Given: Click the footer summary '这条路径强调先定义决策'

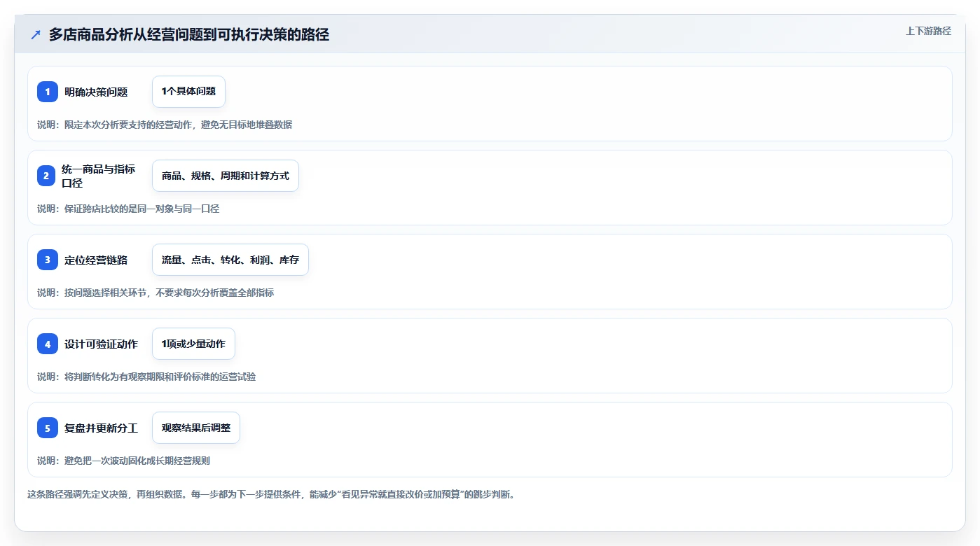Looking at the screenshot, I should (77, 494).
